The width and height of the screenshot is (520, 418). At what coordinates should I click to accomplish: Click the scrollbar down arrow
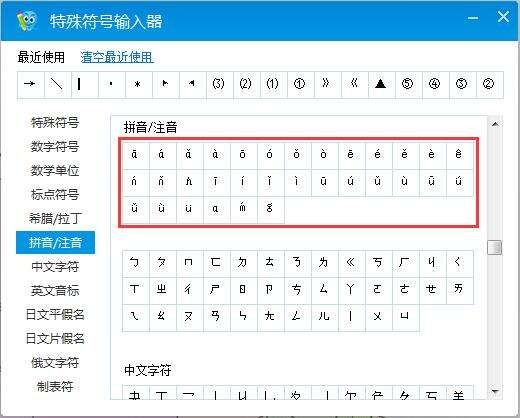[x=495, y=391]
